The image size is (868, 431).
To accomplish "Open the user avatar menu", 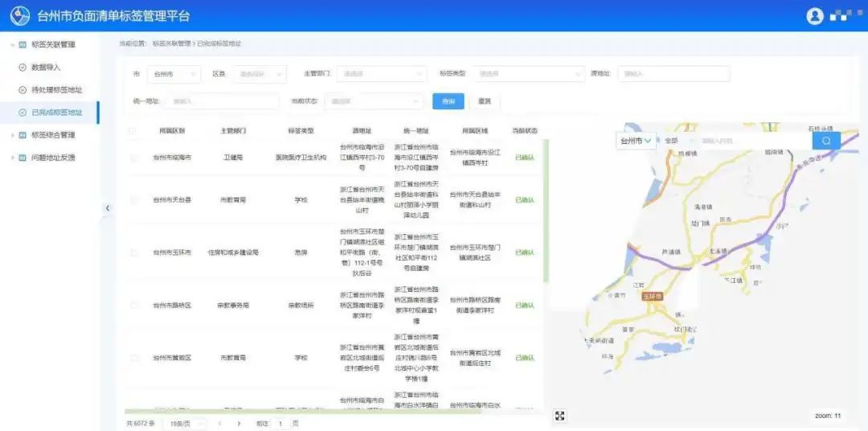I will [815, 16].
